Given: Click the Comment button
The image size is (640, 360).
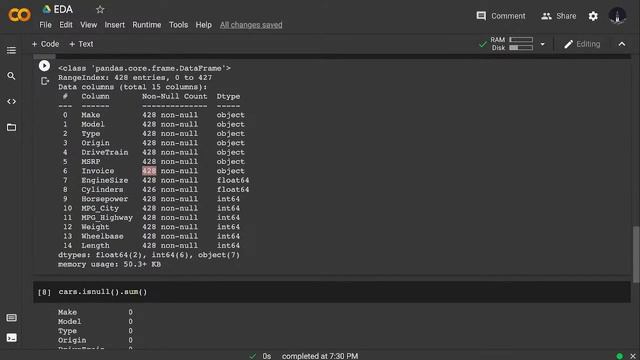Looking at the screenshot, I should coord(501,16).
